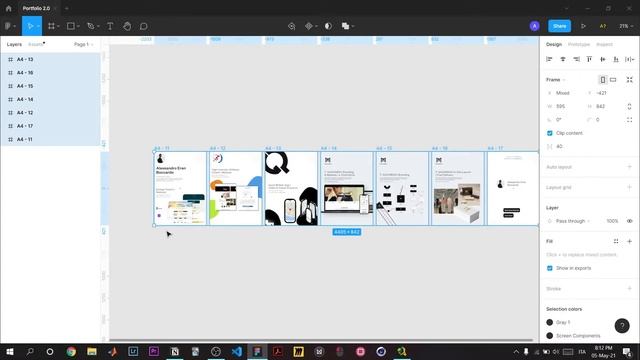
Task: Select the Move tool
Action: click(30, 26)
